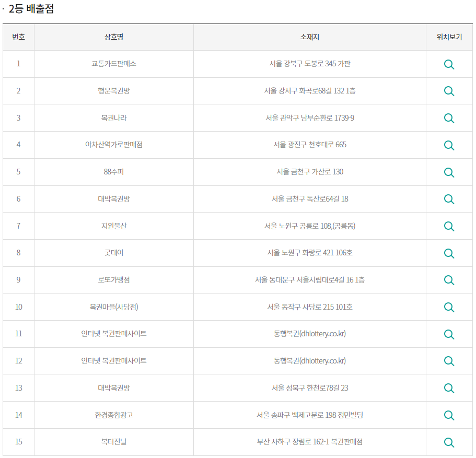476x458 pixels.
Task: Select the 교통카드판매소 store name
Action: point(114,64)
